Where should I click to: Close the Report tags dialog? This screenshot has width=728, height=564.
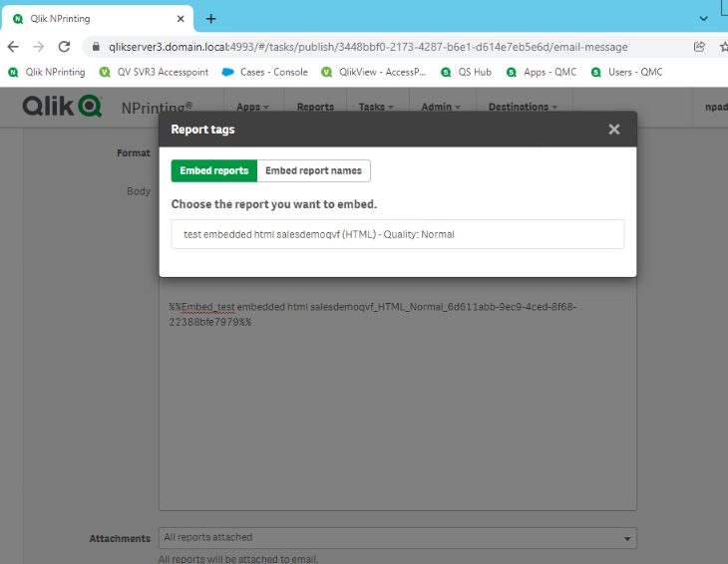(x=613, y=130)
